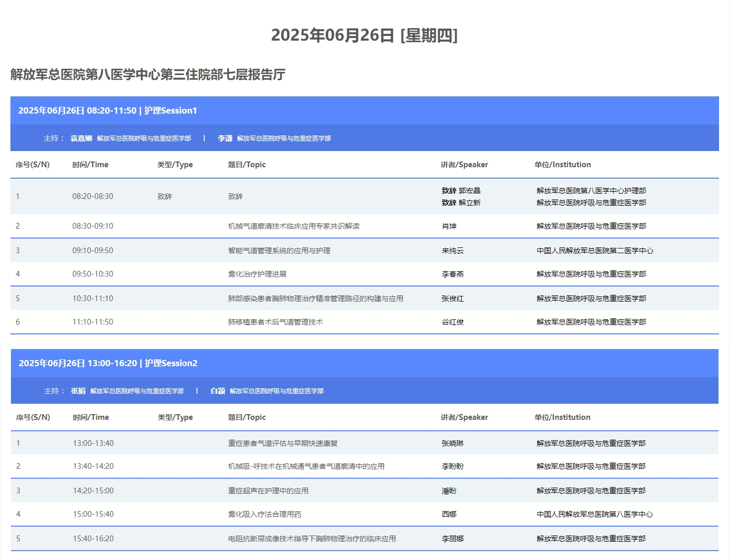Click speaker name 来纯云
Image resolution: width=730 pixels, height=560 pixels.
[453, 251]
